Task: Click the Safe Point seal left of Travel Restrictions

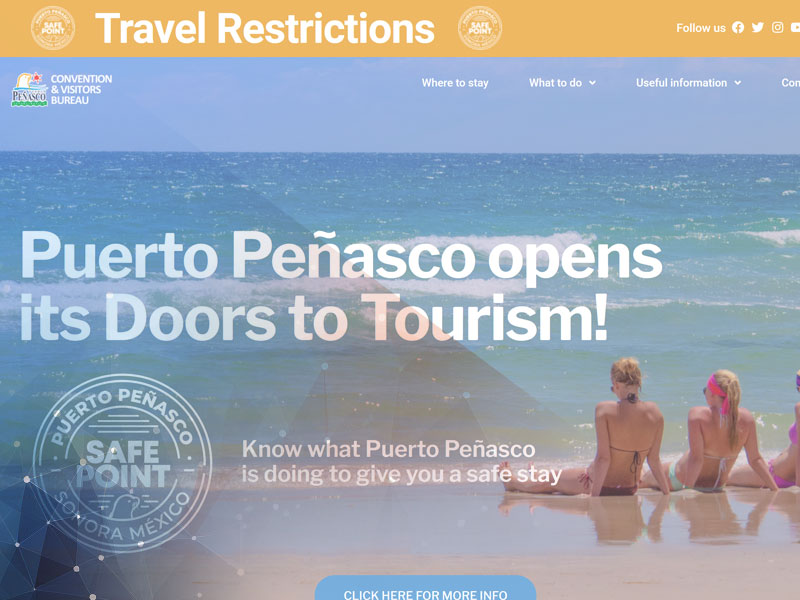Action: 53,28
